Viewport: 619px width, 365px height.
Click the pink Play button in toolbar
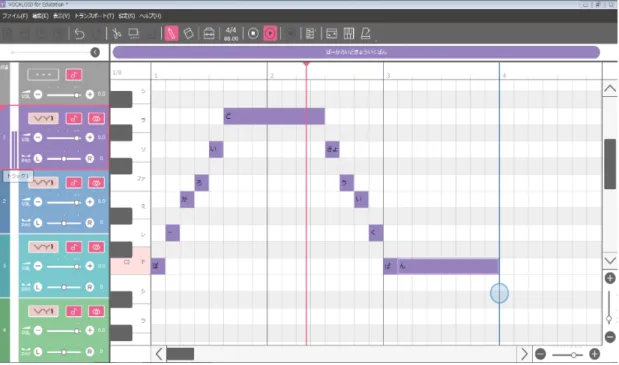point(270,34)
